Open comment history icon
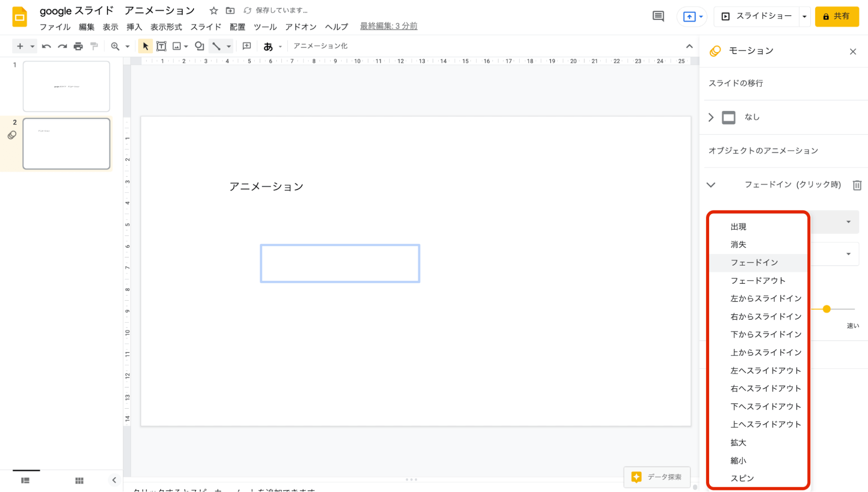The image size is (868, 492). [658, 16]
